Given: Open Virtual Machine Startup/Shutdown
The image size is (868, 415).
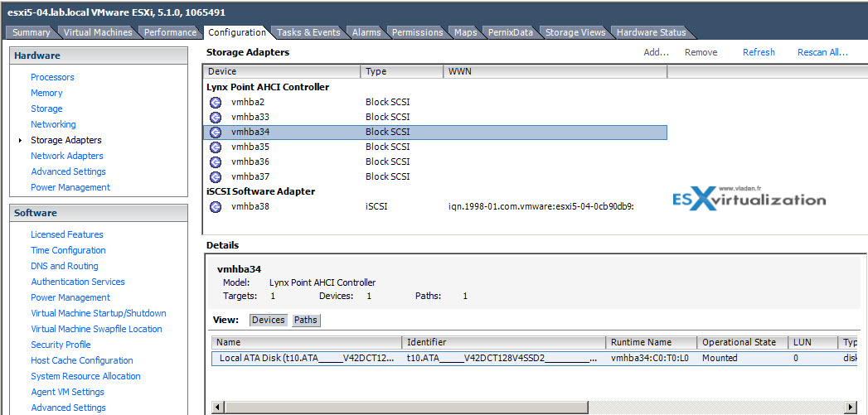Looking at the screenshot, I should 99,313.
